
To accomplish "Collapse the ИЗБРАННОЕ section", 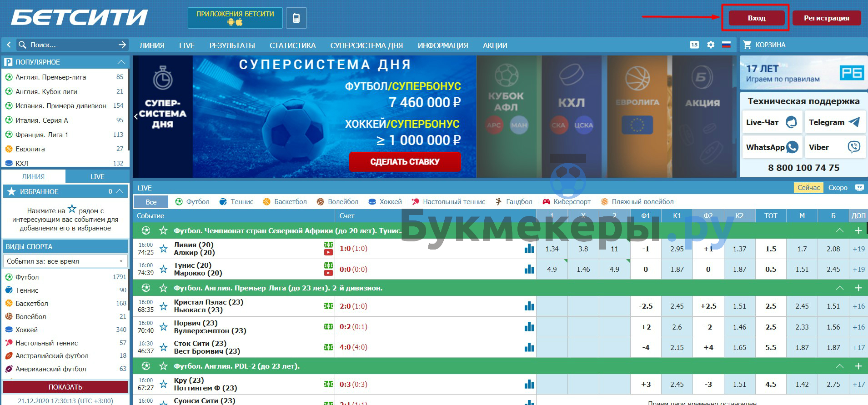I will pyautogui.click(x=120, y=191).
